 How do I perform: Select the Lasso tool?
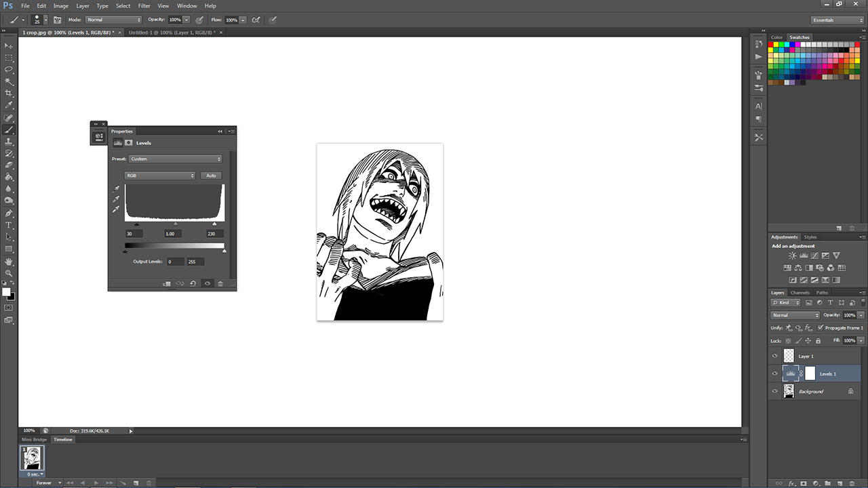[9, 69]
